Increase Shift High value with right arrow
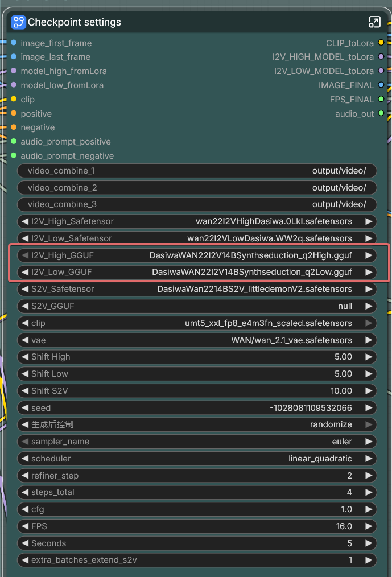The width and height of the screenshot is (392, 577). (369, 357)
